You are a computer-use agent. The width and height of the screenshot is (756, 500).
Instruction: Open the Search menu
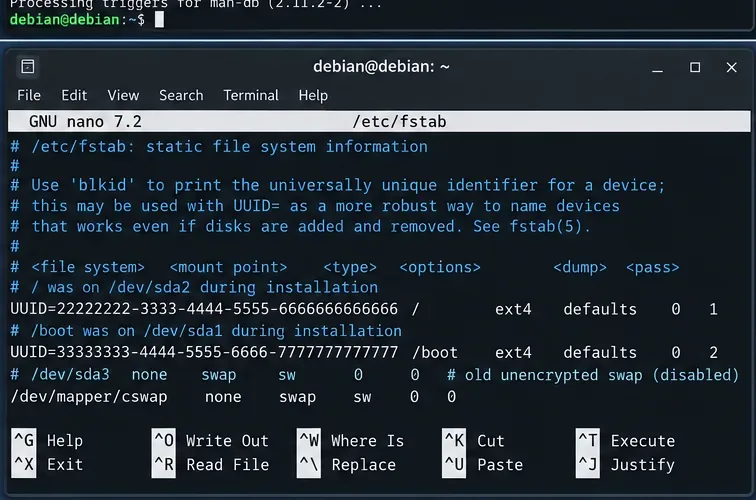click(x=181, y=95)
